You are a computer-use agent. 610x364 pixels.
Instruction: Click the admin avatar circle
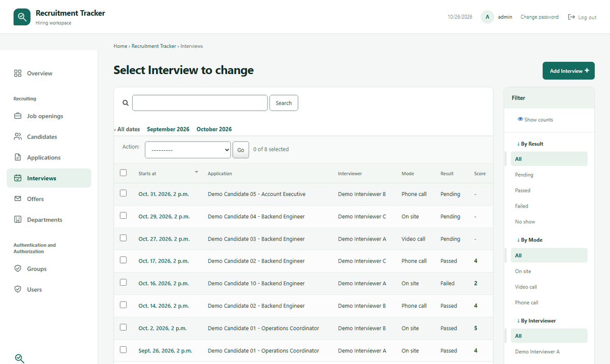[x=487, y=17]
